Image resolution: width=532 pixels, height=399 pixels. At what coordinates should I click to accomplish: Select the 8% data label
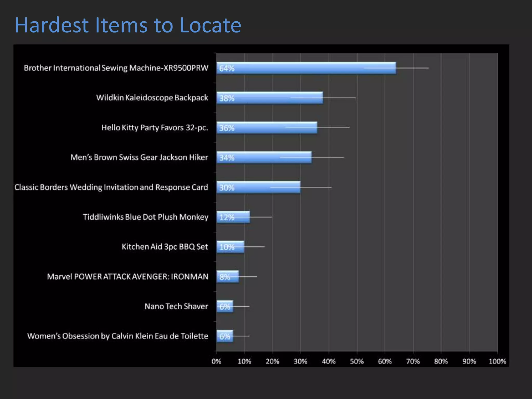point(225,277)
